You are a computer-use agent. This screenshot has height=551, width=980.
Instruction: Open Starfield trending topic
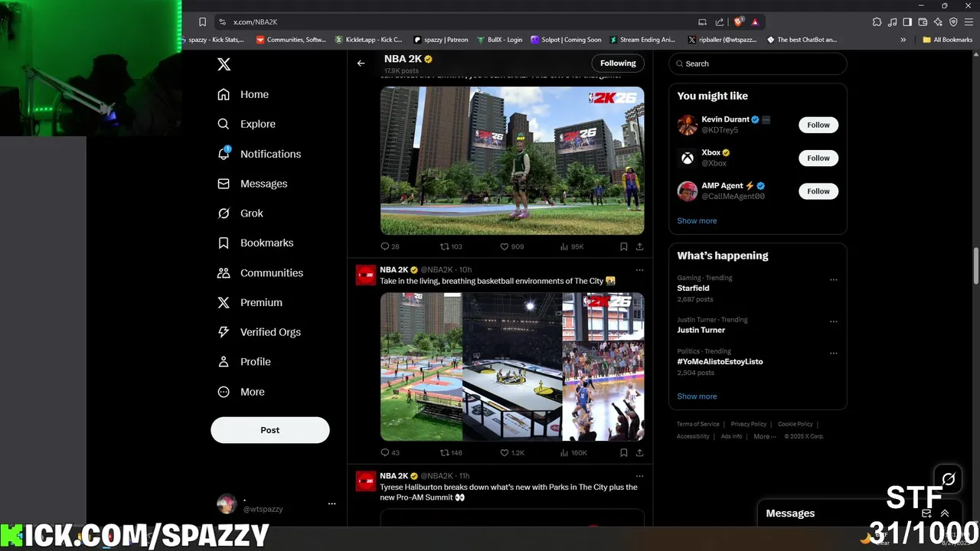click(693, 289)
